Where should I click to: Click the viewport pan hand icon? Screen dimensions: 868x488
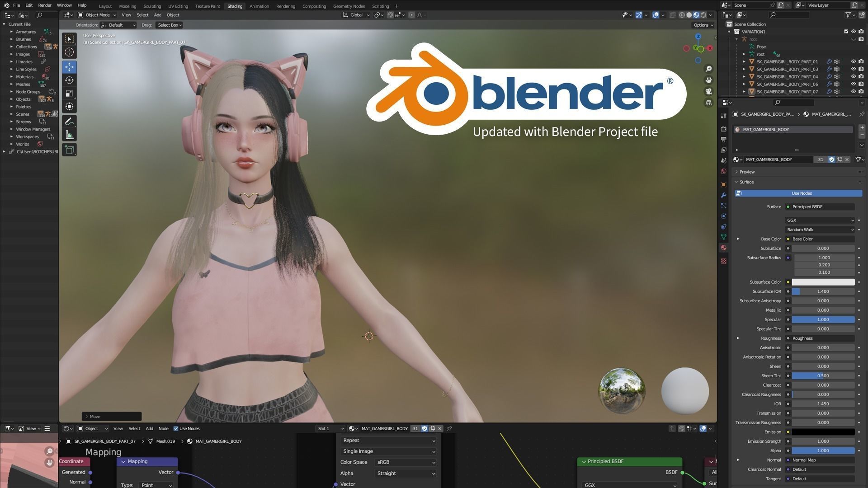point(708,80)
